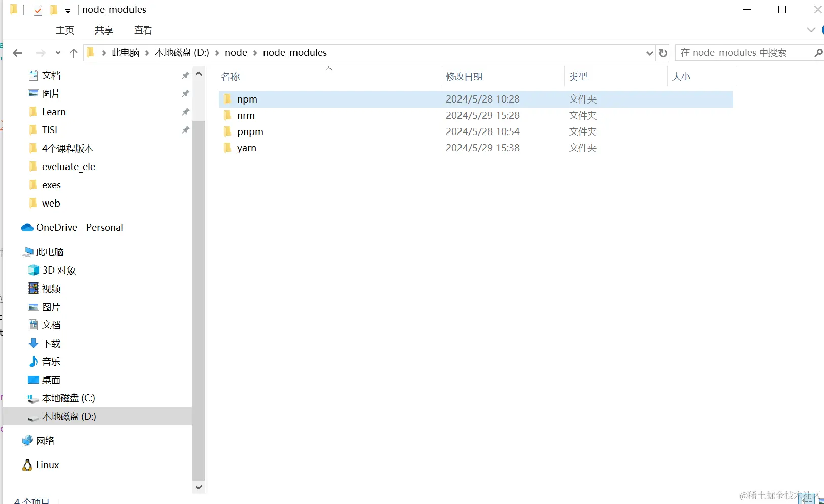Screen dimensions: 824x504
Task: Expand the ribbon with chevron
Action: coord(811,30)
